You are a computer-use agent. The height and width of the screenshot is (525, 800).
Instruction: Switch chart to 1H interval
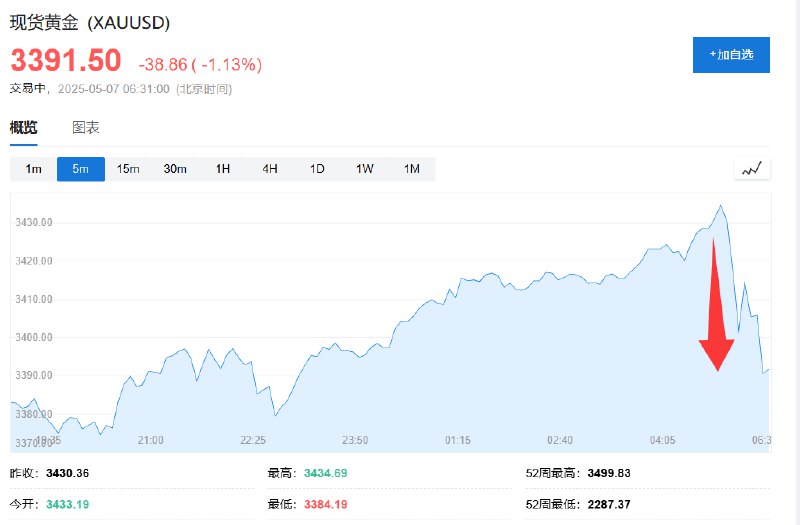click(222, 169)
